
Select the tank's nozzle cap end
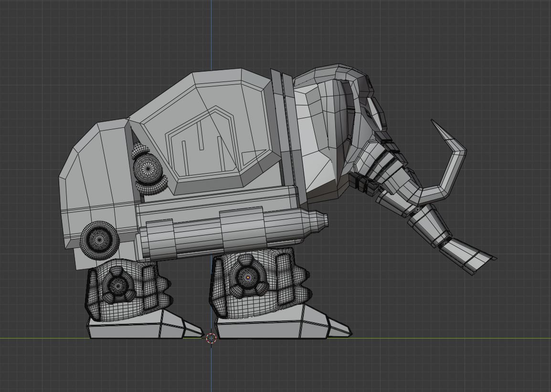[x=318, y=222]
